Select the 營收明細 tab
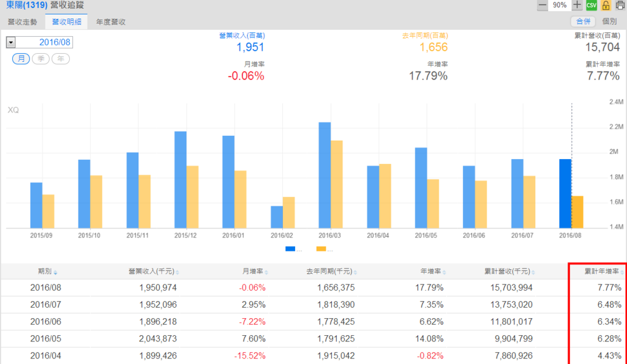 [66, 22]
